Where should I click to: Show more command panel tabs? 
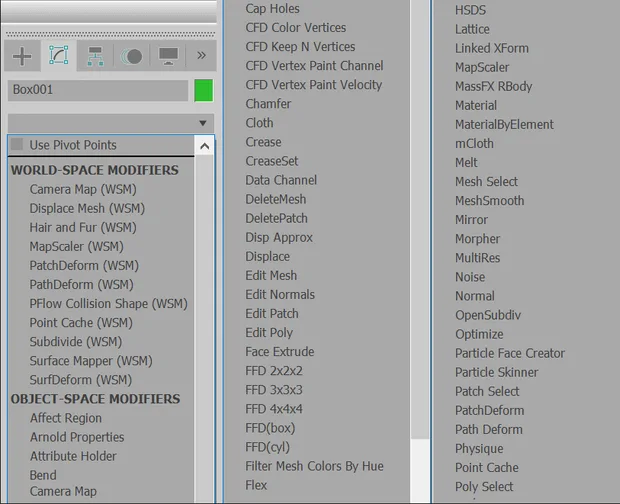[201, 55]
